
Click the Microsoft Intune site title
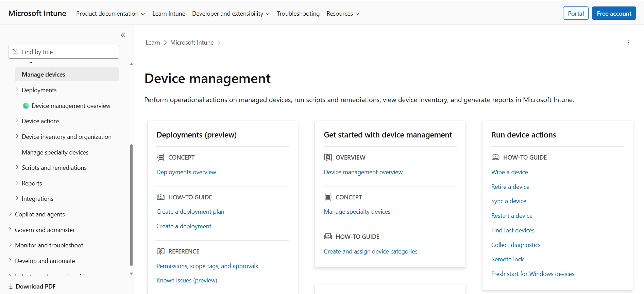(x=37, y=13)
